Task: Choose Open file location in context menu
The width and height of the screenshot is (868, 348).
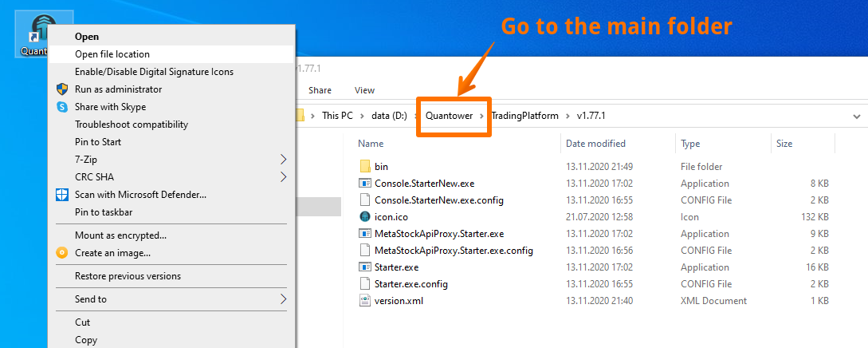Action: [x=112, y=54]
